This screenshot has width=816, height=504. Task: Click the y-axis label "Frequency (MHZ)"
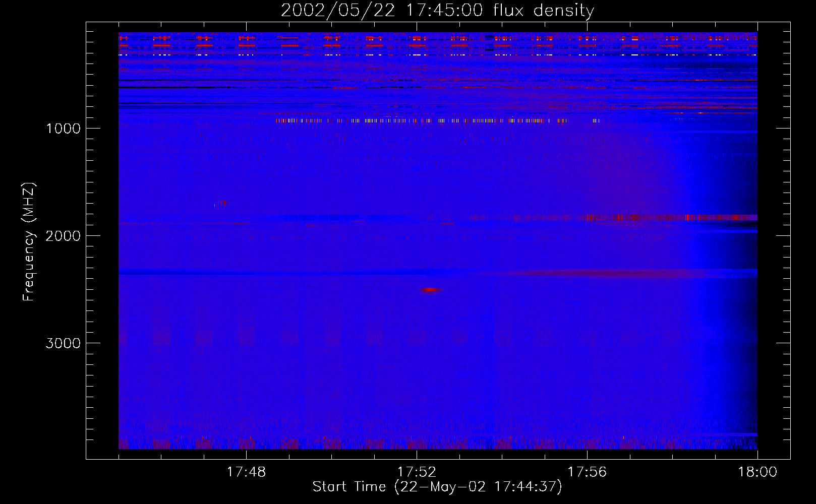pyautogui.click(x=29, y=242)
